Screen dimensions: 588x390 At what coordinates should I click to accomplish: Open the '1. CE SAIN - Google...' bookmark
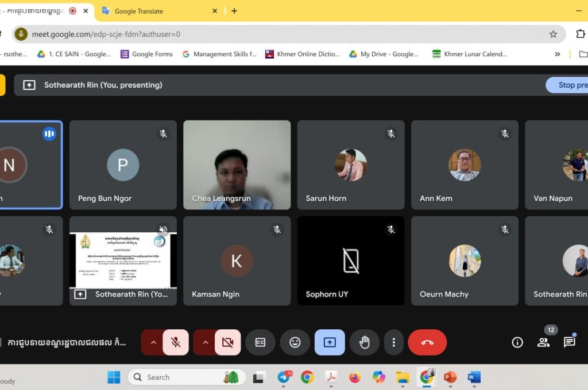(74, 54)
